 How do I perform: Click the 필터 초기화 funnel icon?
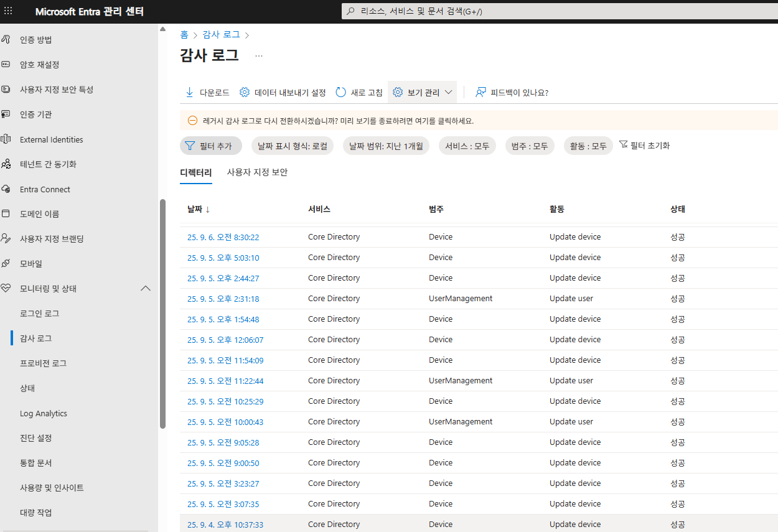tap(623, 145)
